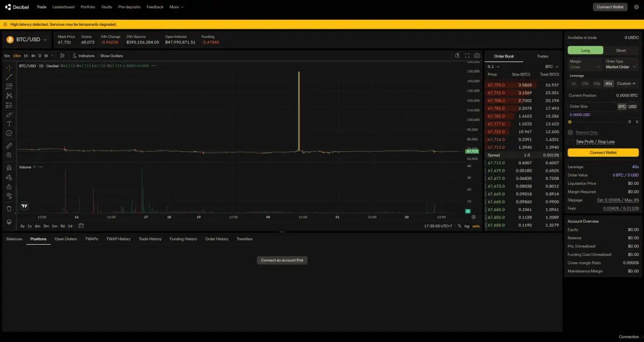This screenshot has width=644, height=342.
Task: Open the BTC/USD market pair dropdown
Action: point(26,40)
